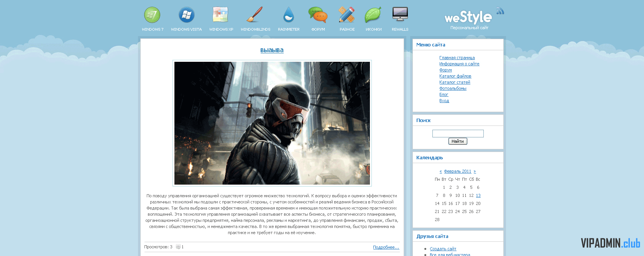
Task: Click the RSS feed icon
Action: (x=500, y=11)
